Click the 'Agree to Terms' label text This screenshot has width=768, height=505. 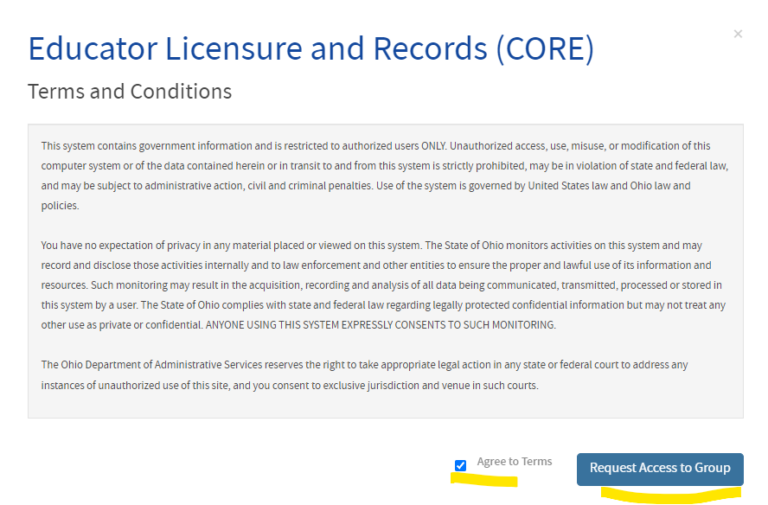514,462
